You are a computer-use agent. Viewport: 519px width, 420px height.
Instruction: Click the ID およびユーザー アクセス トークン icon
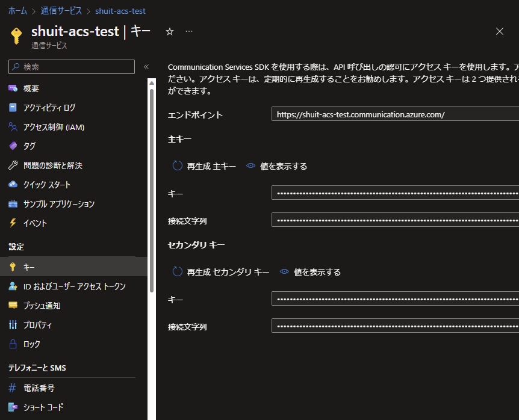tap(13, 286)
